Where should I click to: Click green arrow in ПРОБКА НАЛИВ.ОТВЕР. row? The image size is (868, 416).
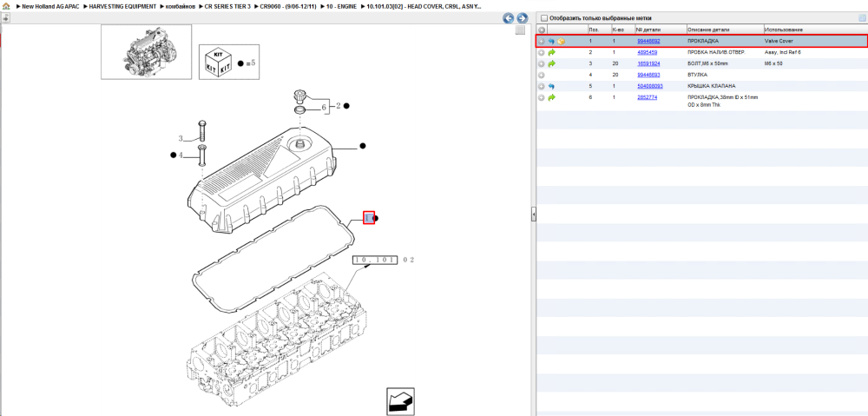551,52
